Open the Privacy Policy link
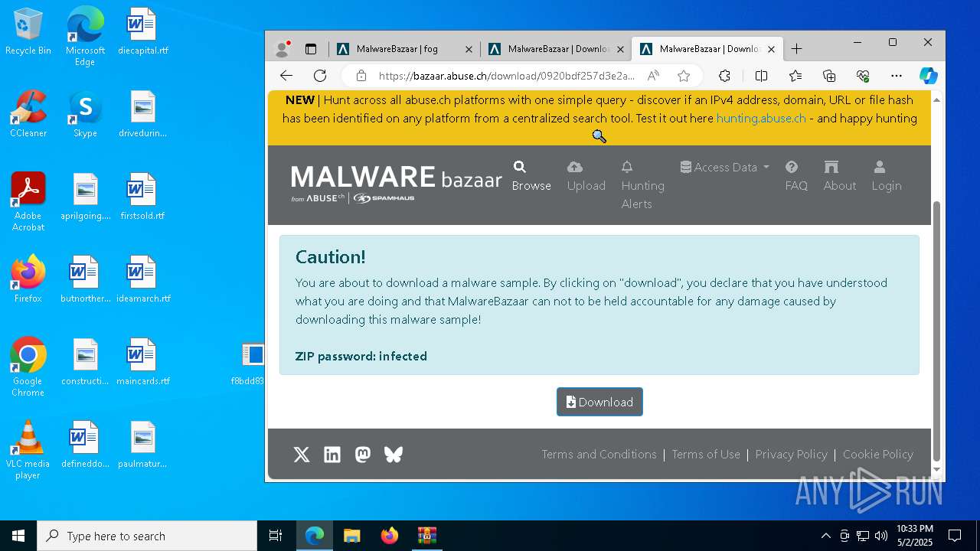980x551 pixels. click(x=792, y=455)
